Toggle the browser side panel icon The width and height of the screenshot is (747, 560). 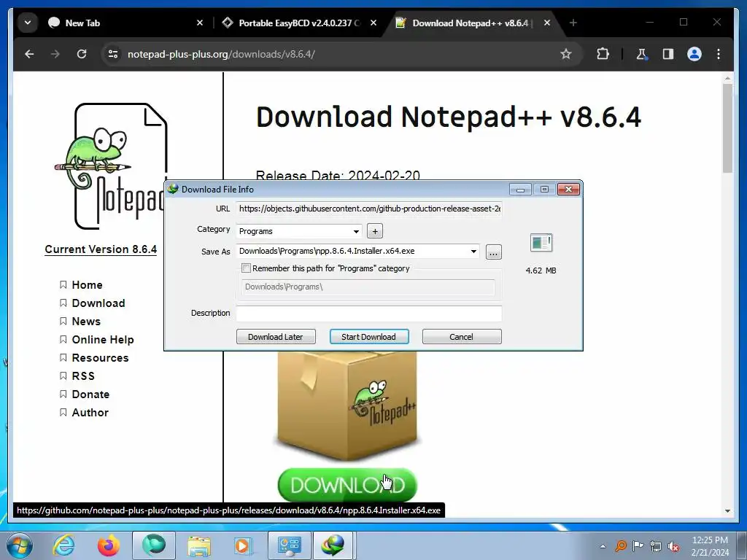[x=668, y=54]
